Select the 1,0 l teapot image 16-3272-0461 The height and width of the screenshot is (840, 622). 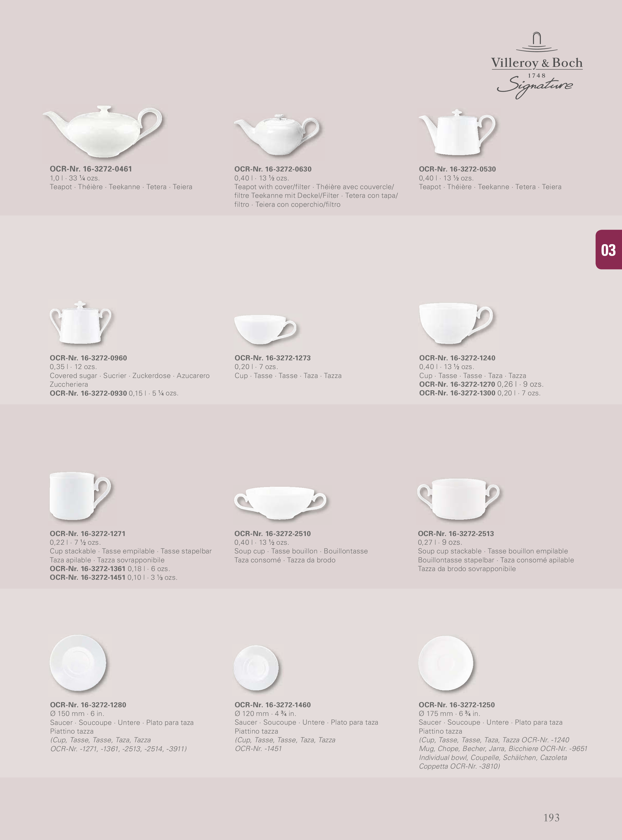pyautogui.click(x=103, y=131)
